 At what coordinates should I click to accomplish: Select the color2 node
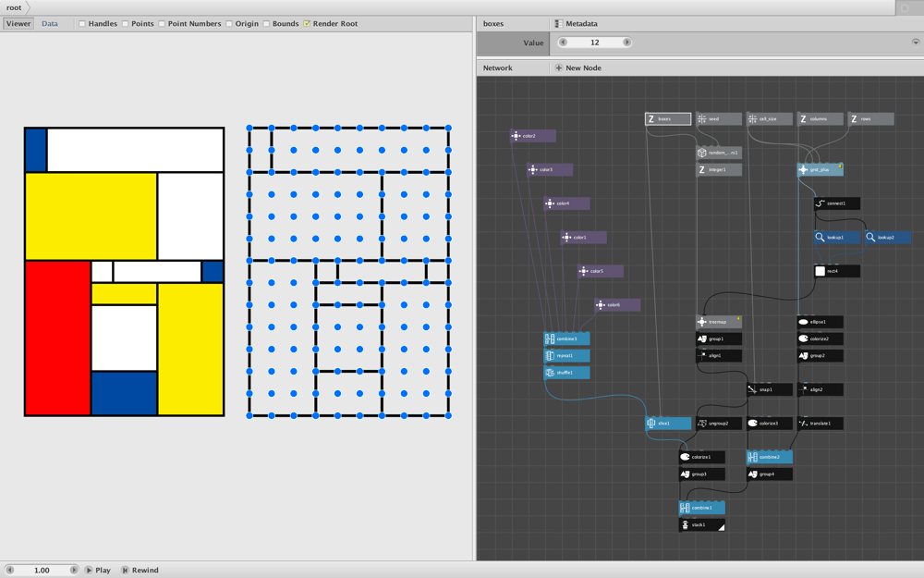pos(533,136)
